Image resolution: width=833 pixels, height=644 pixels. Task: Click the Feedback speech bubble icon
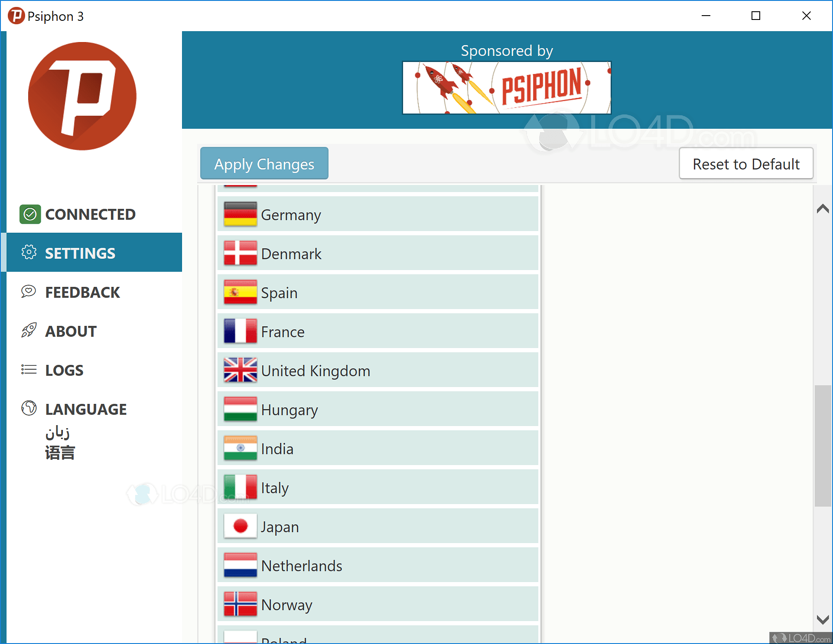(x=29, y=292)
